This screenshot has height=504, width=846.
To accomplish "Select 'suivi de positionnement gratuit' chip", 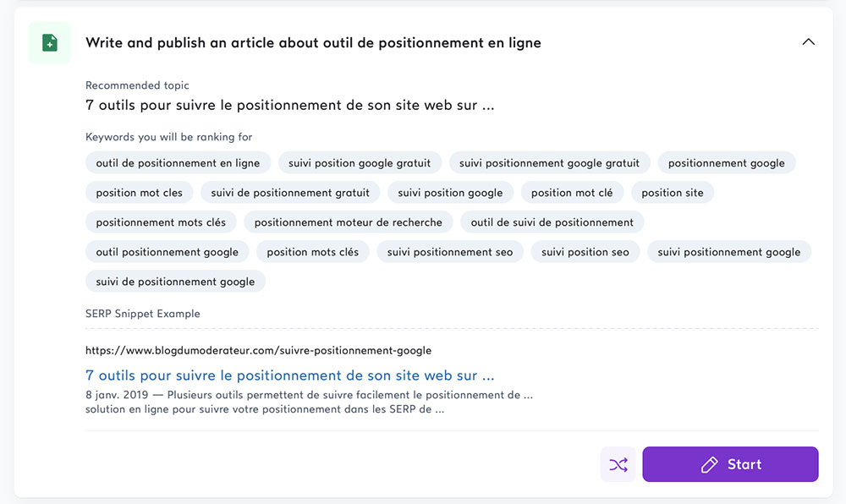I will [x=290, y=193].
